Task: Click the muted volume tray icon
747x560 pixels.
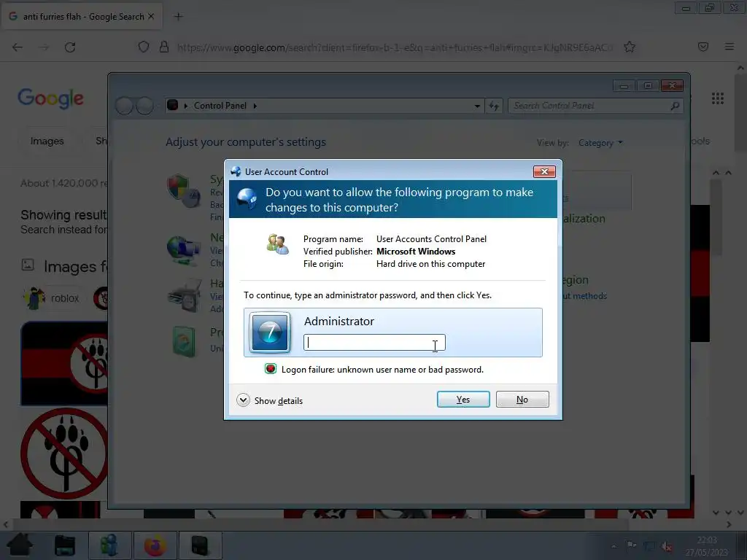Action: (667, 546)
